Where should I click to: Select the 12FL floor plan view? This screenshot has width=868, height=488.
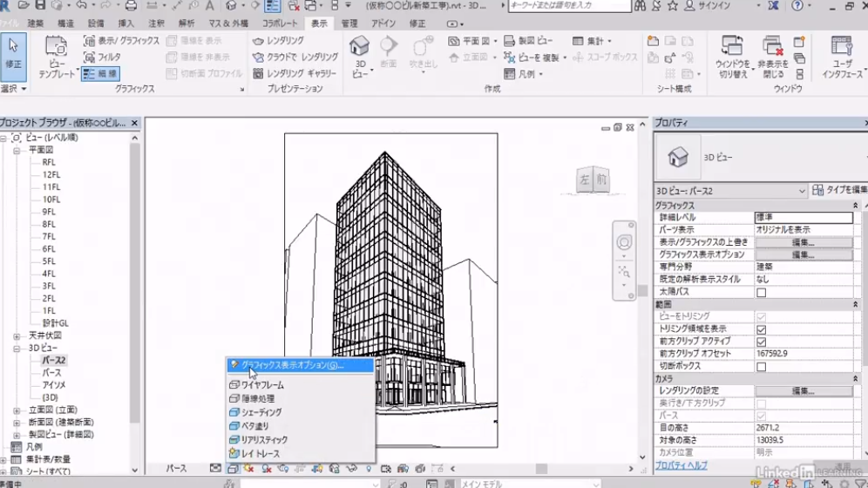click(x=51, y=174)
